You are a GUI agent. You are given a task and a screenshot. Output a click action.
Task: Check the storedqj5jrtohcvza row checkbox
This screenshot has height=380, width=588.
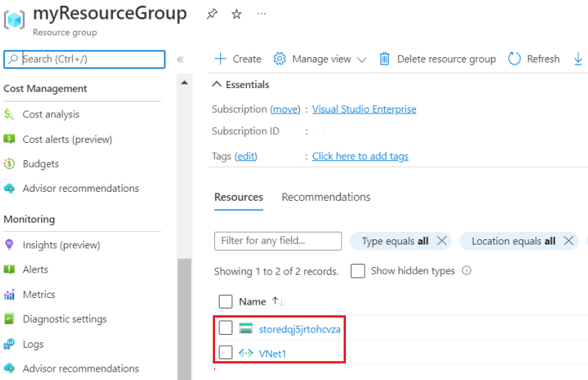226,328
